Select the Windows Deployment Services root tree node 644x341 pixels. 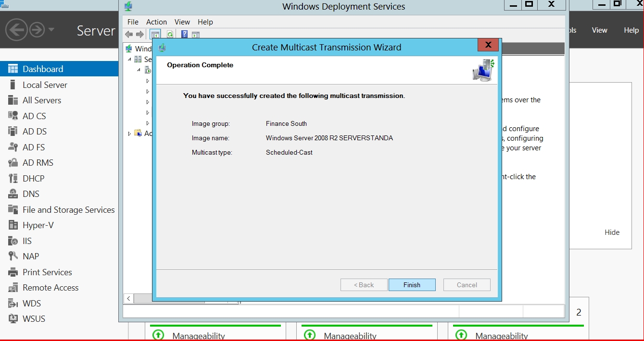pyautogui.click(x=139, y=49)
